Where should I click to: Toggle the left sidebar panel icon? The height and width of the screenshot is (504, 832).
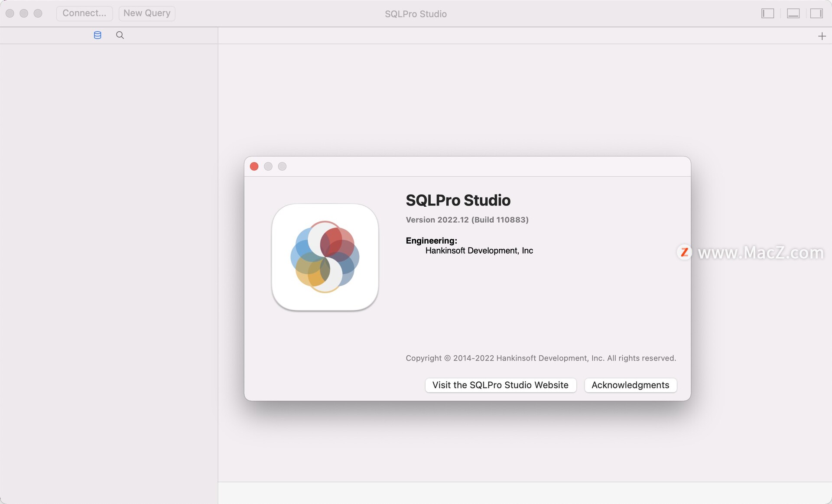767,13
